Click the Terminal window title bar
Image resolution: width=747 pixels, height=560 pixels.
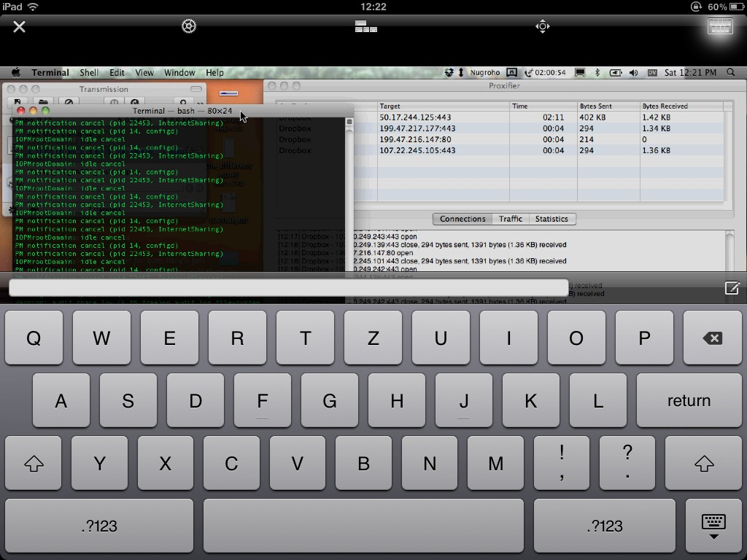coord(182,111)
